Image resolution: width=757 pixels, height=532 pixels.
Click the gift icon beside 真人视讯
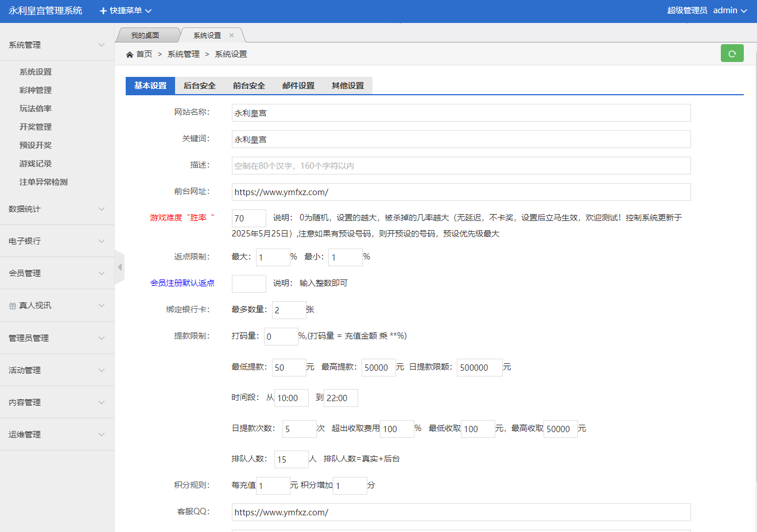click(x=13, y=306)
